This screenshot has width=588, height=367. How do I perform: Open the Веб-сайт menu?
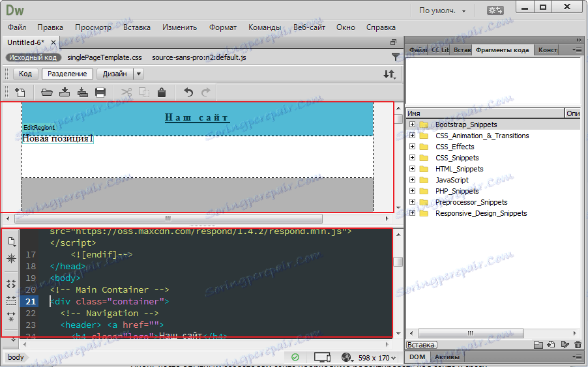[x=310, y=27]
